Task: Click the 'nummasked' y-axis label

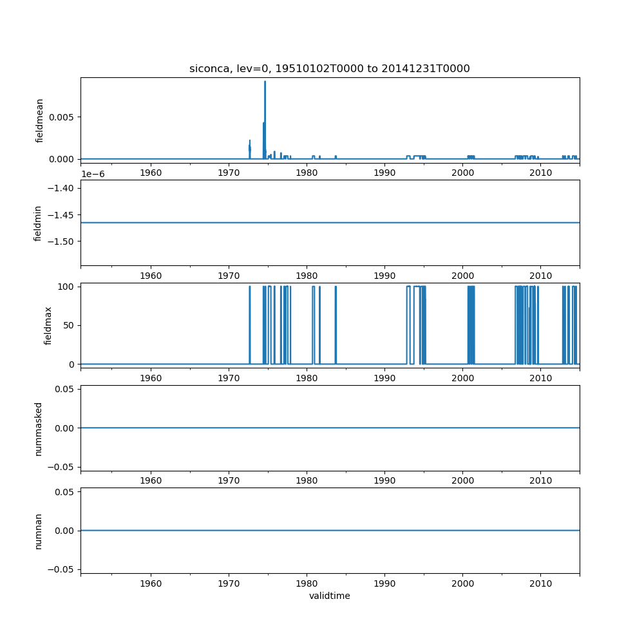Action: (38, 429)
